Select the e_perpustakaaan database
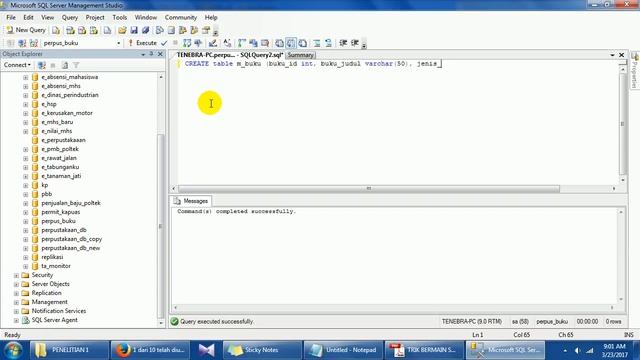Screen dimensions: 640x360 pyautogui.click(x=63, y=140)
